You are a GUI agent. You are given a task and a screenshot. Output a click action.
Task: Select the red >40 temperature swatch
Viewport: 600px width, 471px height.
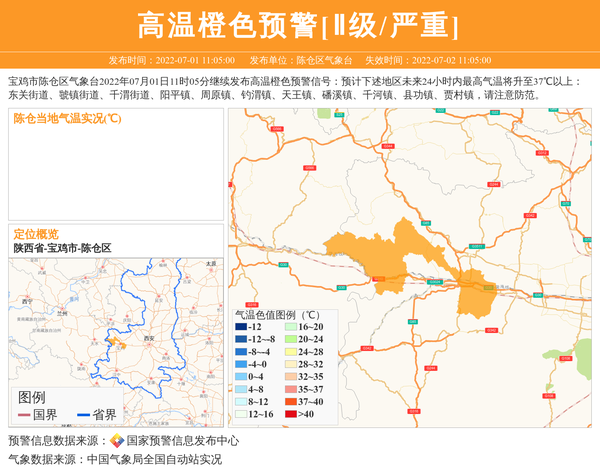(290, 414)
